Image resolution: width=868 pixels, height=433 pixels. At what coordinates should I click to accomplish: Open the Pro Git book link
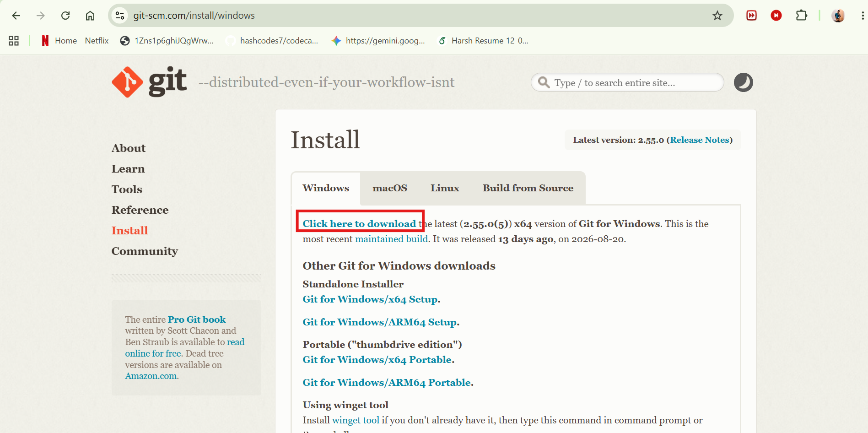tap(197, 319)
